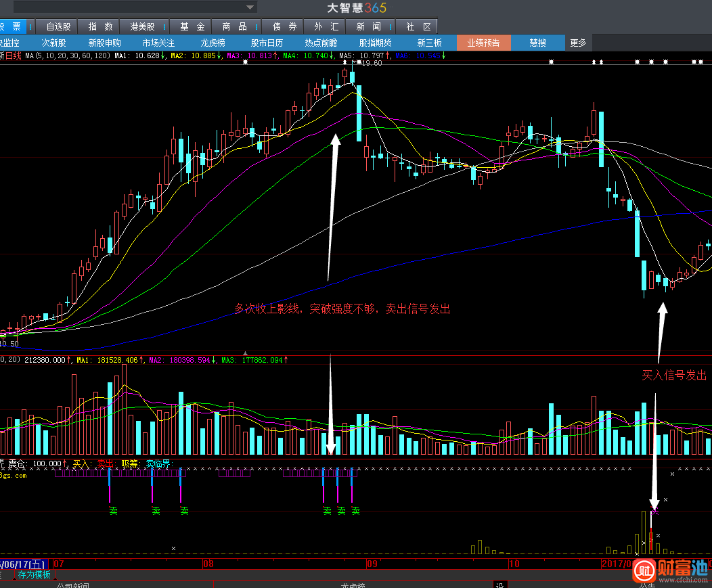
Task: Click the 卖临界 indicator legend label
Action: (159, 463)
